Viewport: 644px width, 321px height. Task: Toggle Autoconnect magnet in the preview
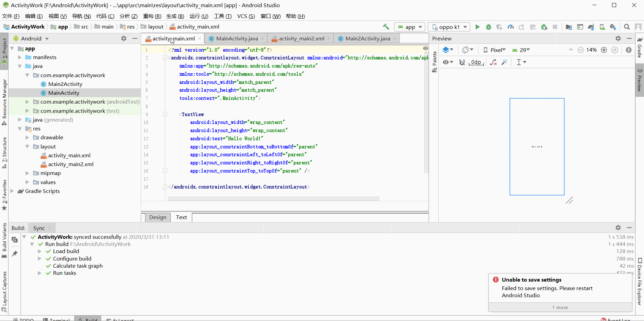462,62
